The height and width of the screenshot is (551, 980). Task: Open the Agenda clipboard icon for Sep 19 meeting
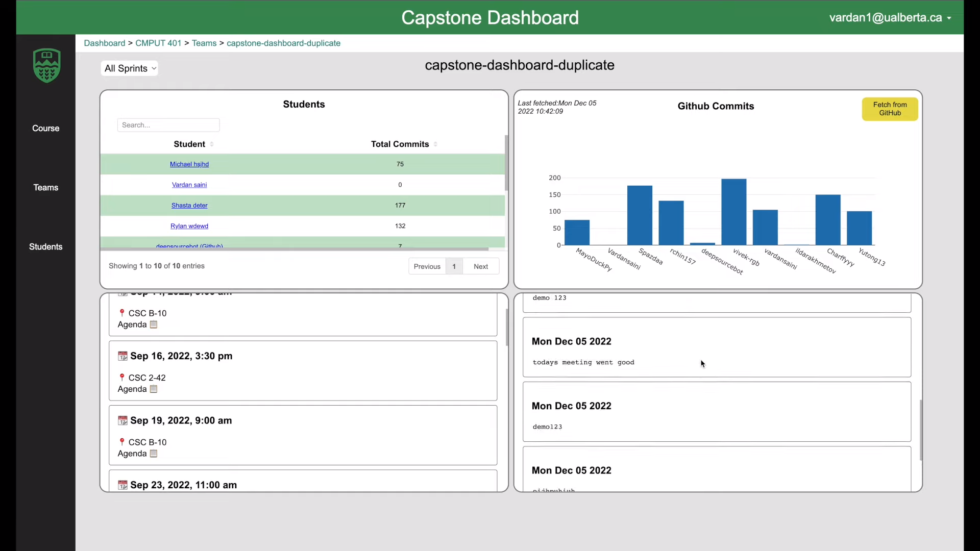[x=154, y=454]
